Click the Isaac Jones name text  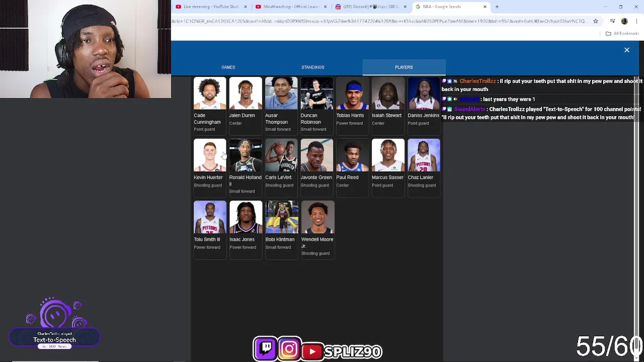click(242, 239)
